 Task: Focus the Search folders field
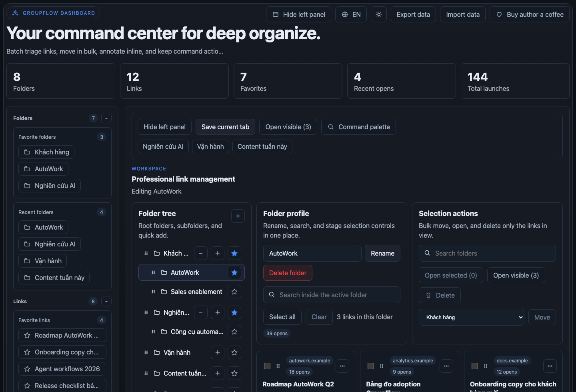coord(487,253)
